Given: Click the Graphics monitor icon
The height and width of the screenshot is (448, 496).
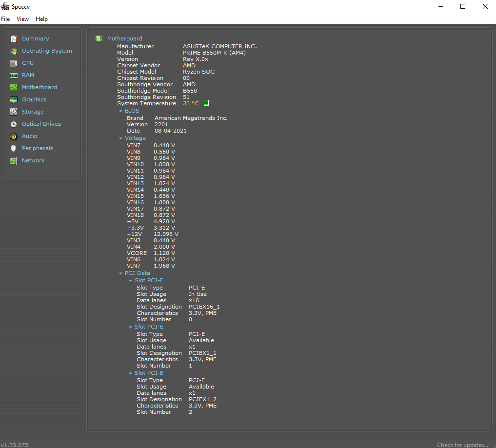Looking at the screenshot, I should 14,100.
